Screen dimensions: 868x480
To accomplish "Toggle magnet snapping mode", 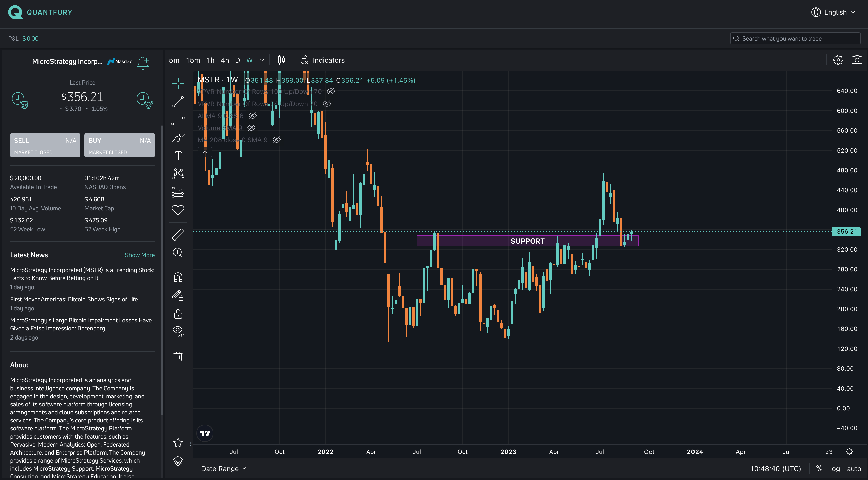I will coord(178,277).
